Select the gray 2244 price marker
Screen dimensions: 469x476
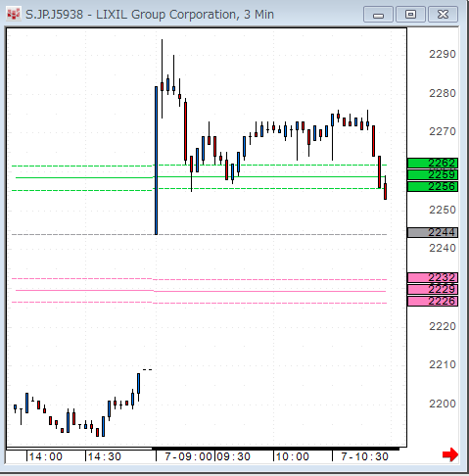click(433, 232)
